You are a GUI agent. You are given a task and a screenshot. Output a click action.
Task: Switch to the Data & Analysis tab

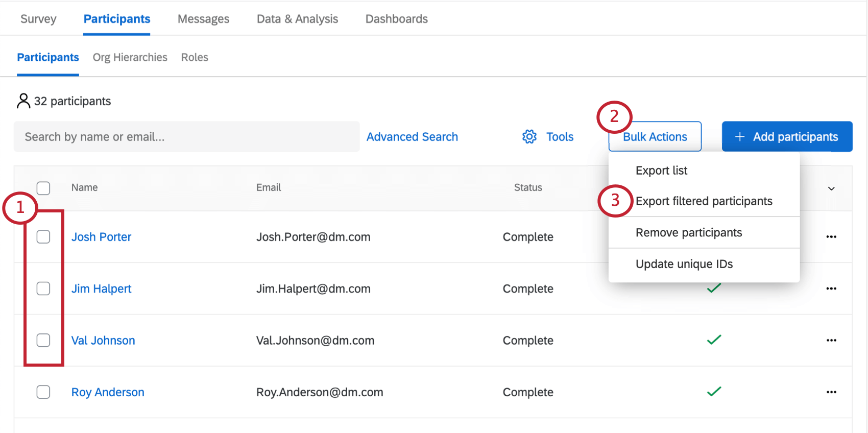(297, 19)
